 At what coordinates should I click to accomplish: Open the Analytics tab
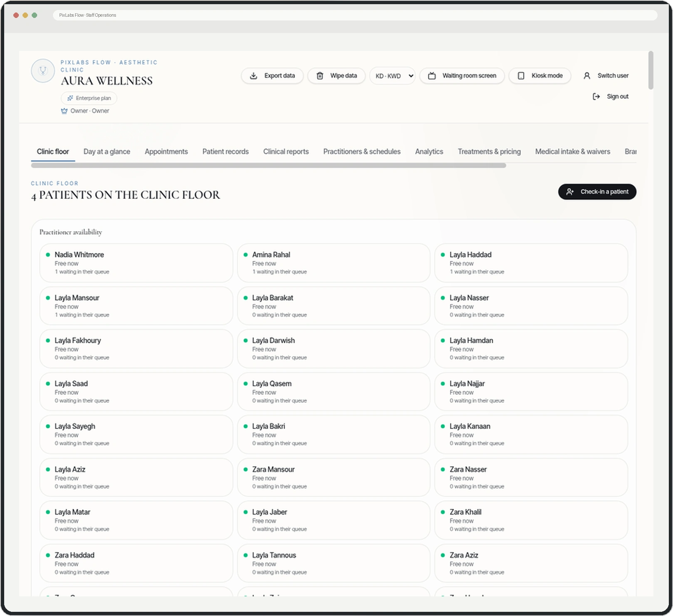point(429,151)
